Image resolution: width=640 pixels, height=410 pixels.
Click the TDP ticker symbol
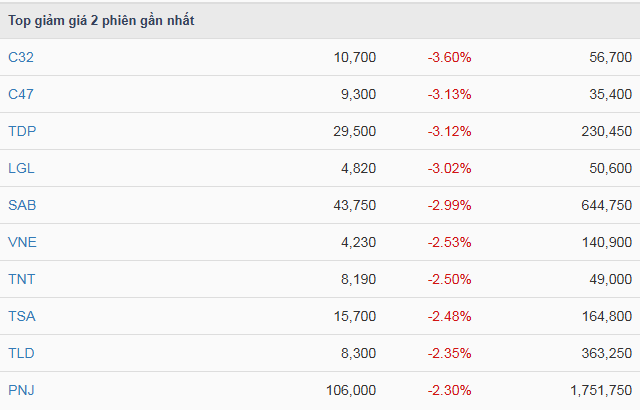22,131
